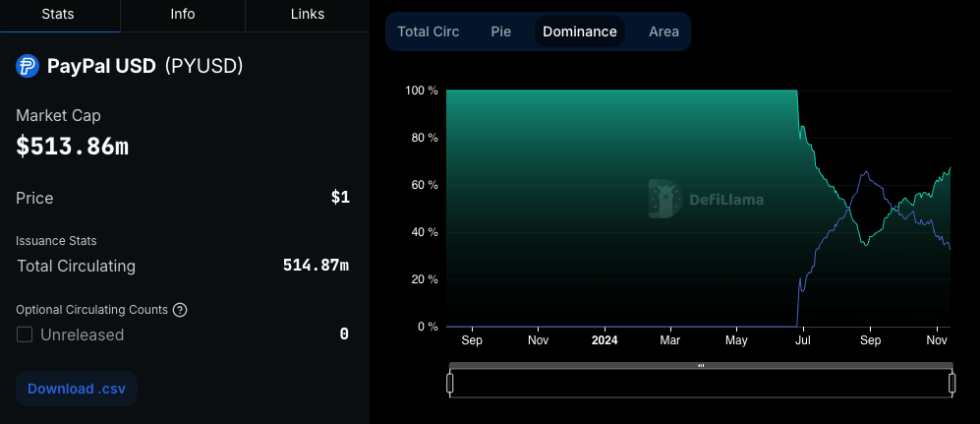Click the 100 % y-axis label

click(x=422, y=91)
